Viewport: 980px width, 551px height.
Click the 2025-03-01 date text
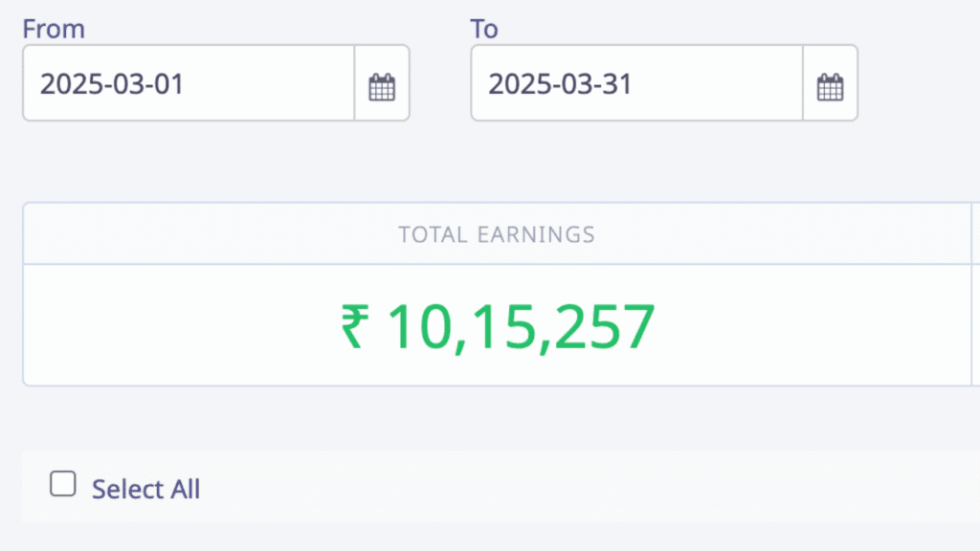112,84
